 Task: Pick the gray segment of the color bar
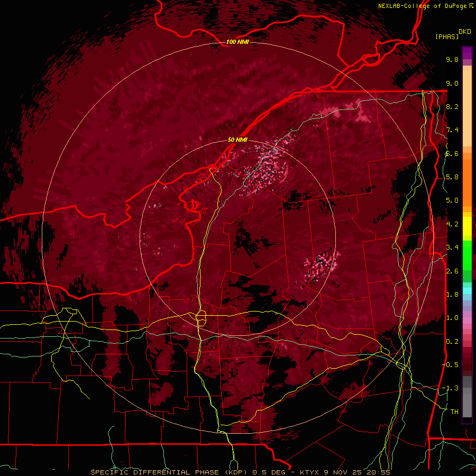click(467, 398)
